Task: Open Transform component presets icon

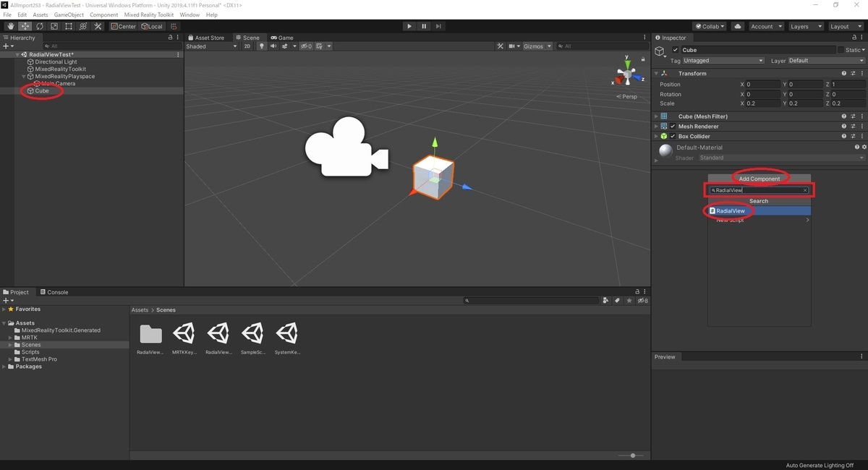Action: tap(853, 73)
